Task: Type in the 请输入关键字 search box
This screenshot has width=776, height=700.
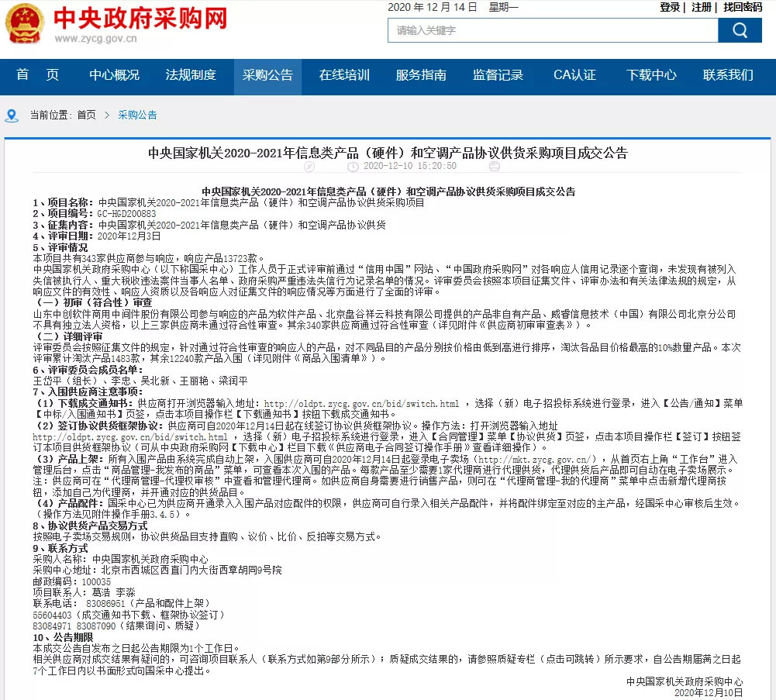Action: pos(552,30)
